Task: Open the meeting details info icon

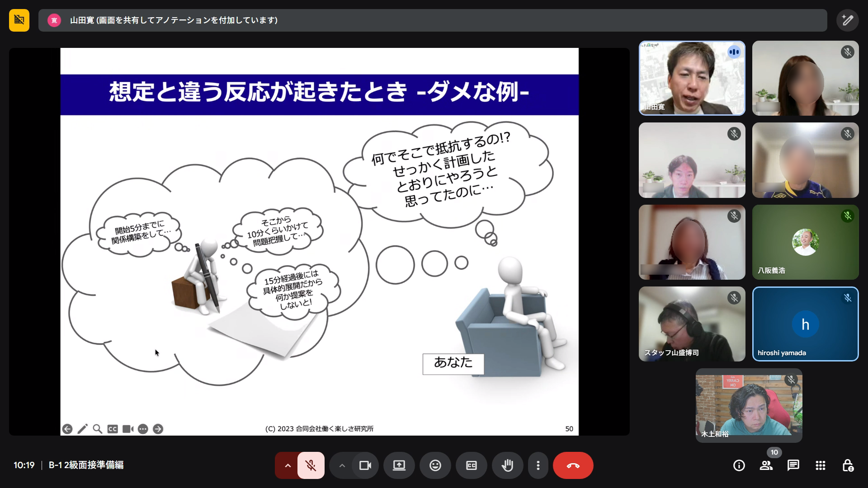Action: (739, 465)
